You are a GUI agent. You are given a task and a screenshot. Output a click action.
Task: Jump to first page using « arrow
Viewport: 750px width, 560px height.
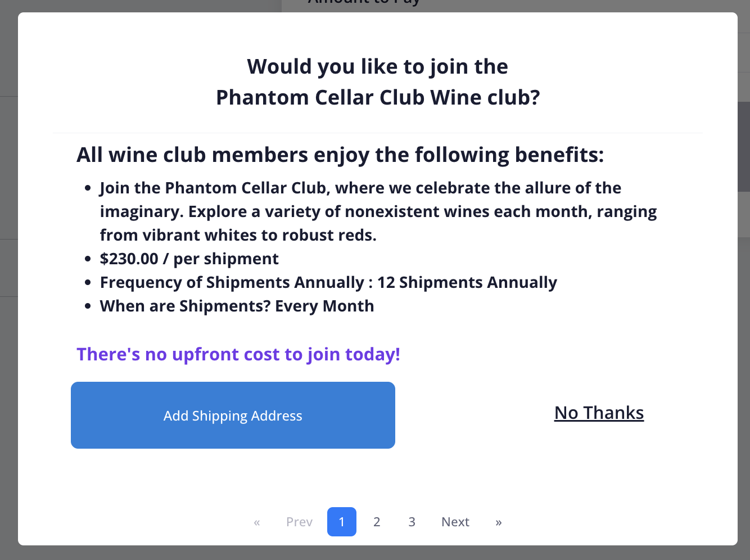tap(257, 522)
